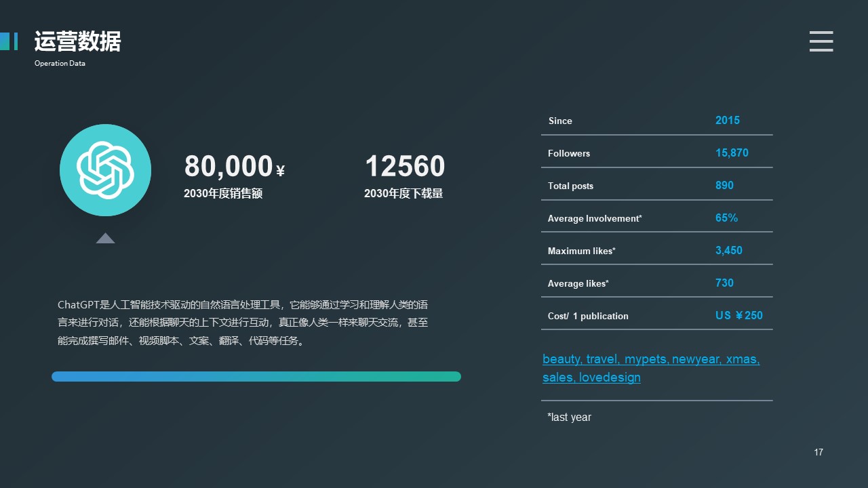Select the value 730
The image size is (868, 488).
tap(724, 283)
